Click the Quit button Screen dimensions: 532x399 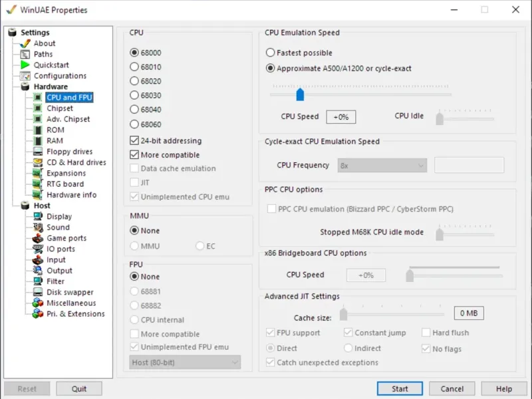(79, 389)
